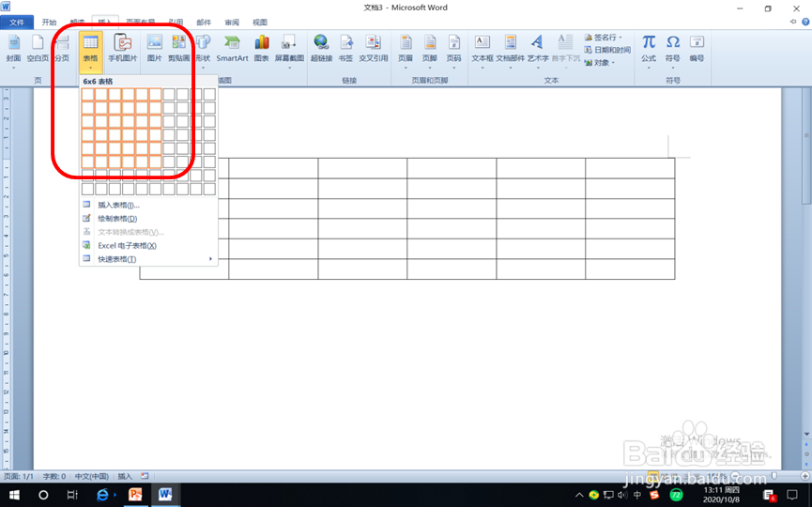This screenshot has width=812, height=507.
Task: Click vertical scrollbar down arrow
Action: 806,434
